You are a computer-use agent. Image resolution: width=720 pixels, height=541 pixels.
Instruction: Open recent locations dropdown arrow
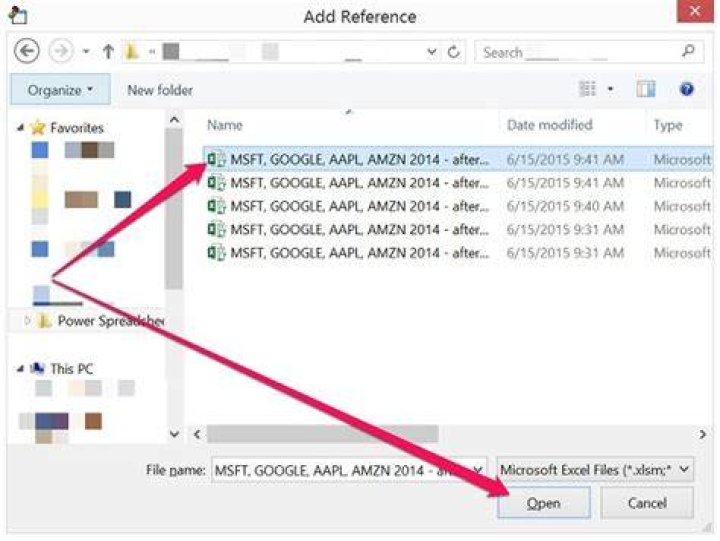(86, 51)
